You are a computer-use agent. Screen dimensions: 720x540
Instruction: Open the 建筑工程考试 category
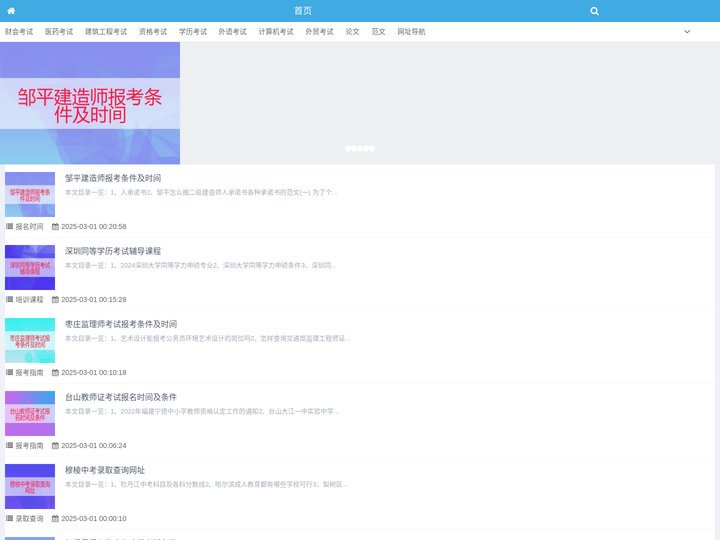coord(106,32)
